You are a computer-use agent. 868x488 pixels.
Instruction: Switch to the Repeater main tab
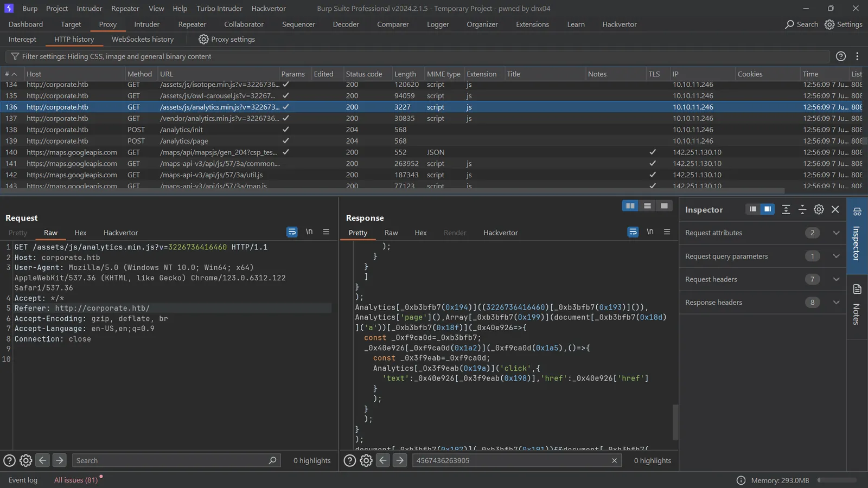(x=192, y=24)
